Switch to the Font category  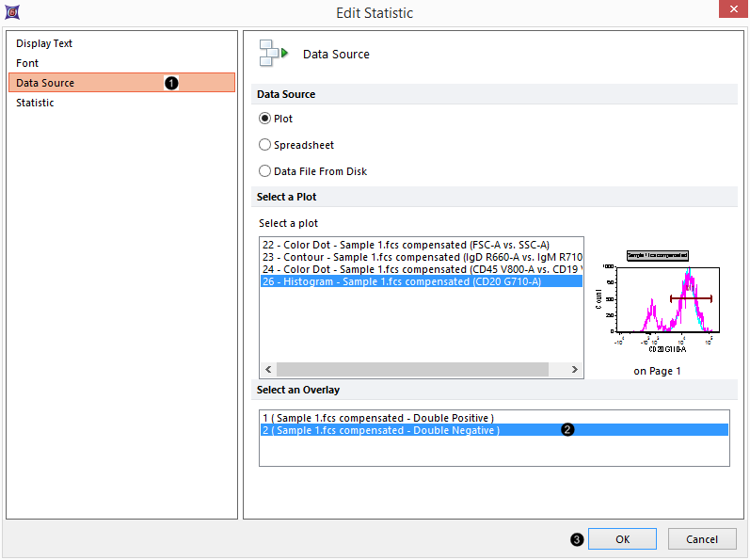tap(27, 63)
